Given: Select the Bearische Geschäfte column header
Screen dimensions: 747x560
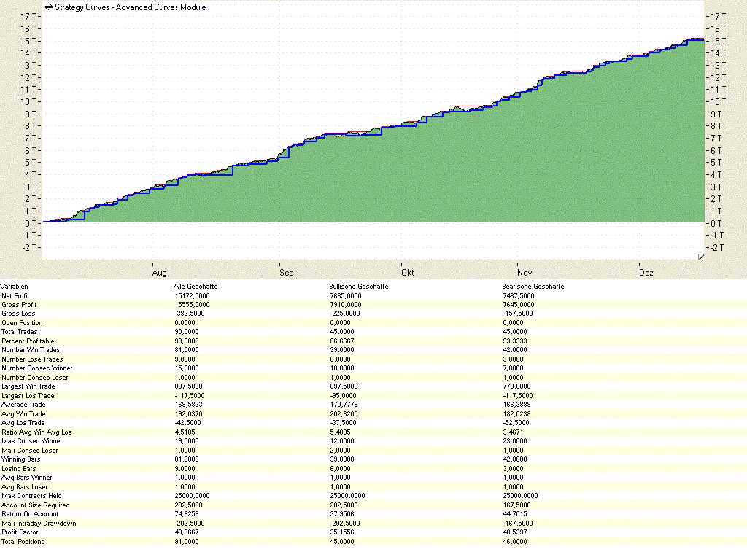Looking at the screenshot, I should pyautogui.click(x=533, y=287).
